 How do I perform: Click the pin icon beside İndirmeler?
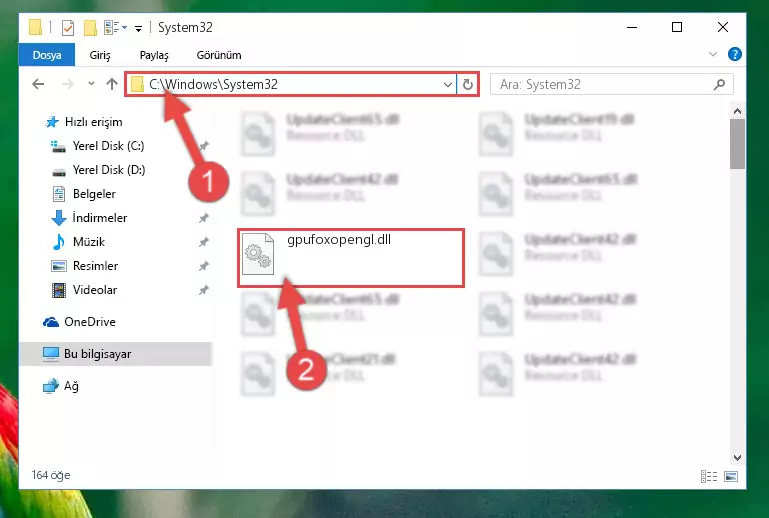204,218
